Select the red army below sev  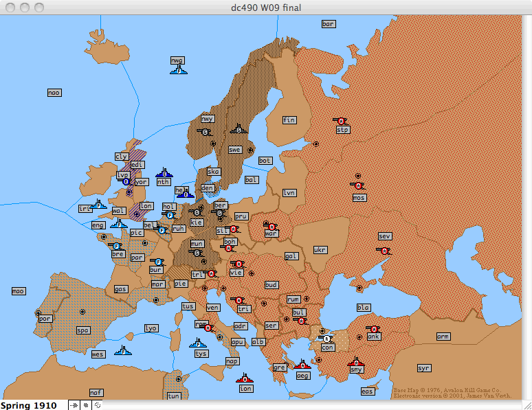tap(384, 251)
